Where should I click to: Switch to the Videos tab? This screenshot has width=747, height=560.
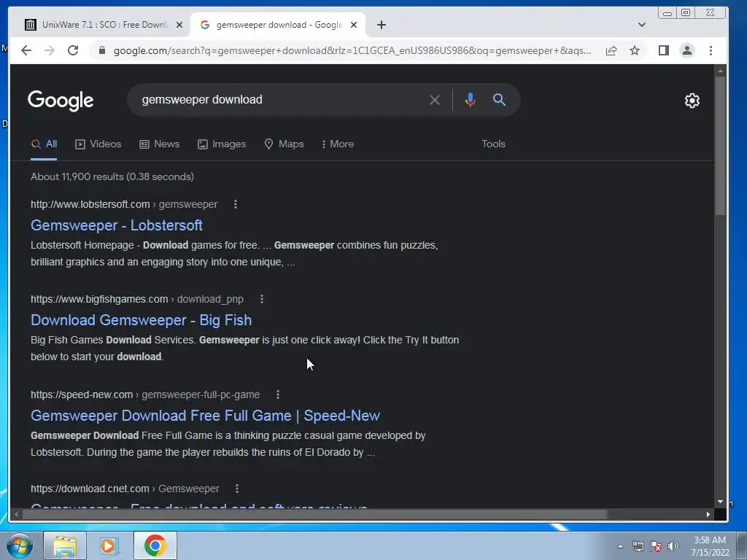tap(98, 144)
